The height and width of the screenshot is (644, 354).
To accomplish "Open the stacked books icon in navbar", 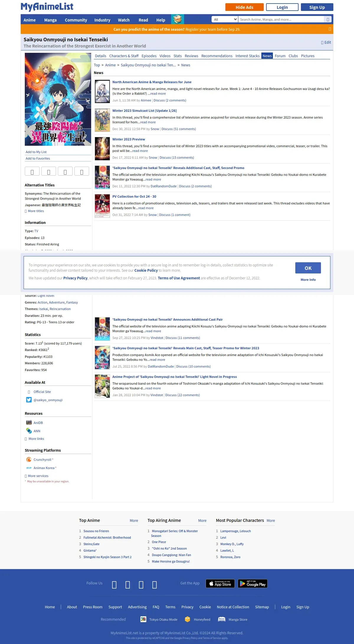I will pos(178,19).
